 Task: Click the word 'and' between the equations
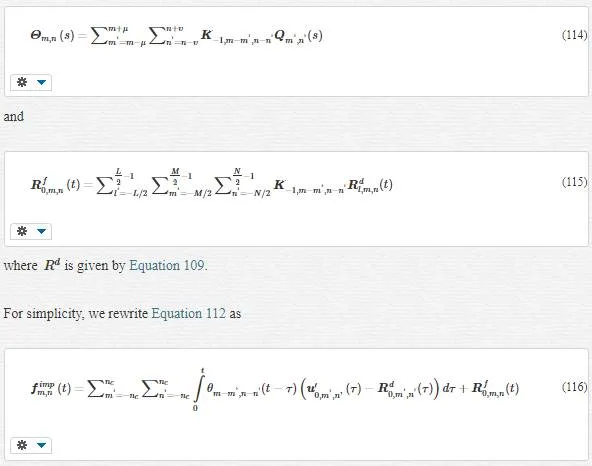click(14, 116)
